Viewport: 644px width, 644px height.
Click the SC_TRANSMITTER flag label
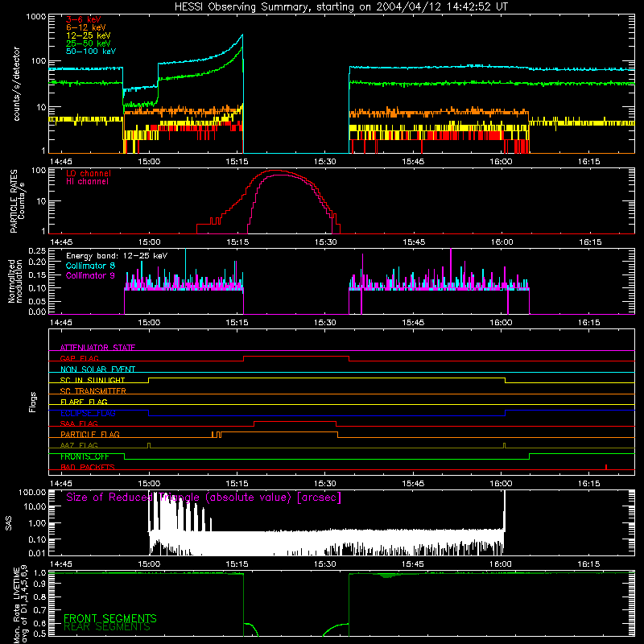coord(93,391)
